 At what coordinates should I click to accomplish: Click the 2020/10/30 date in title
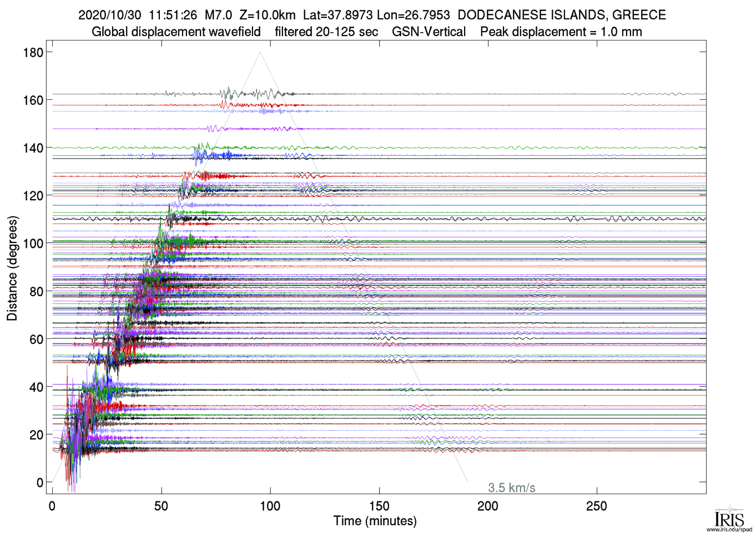pyautogui.click(x=109, y=15)
